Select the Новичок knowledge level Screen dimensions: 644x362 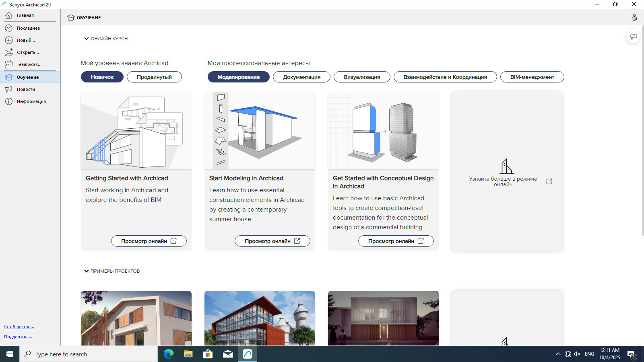coord(102,77)
